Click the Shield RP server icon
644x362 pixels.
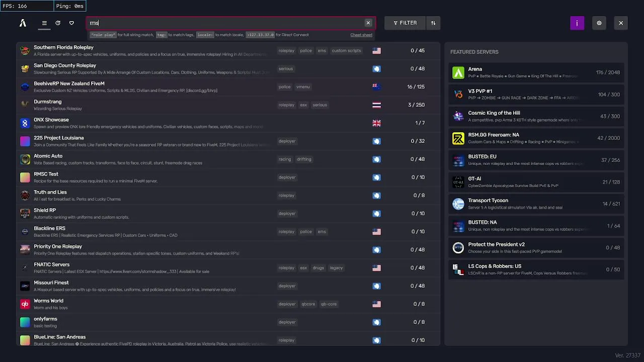pyautogui.click(x=25, y=214)
